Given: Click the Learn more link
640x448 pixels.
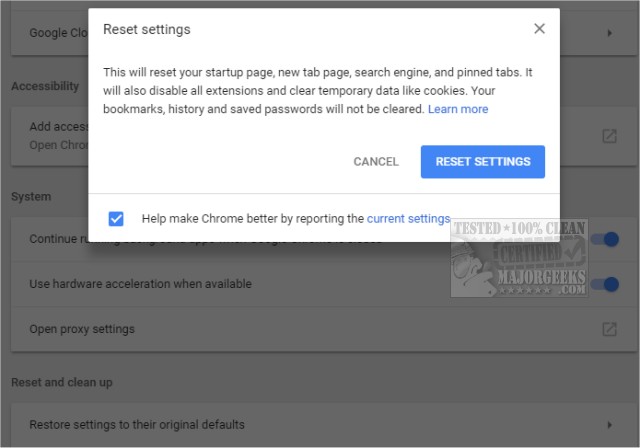Looking at the screenshot, I should pos(458,109).
